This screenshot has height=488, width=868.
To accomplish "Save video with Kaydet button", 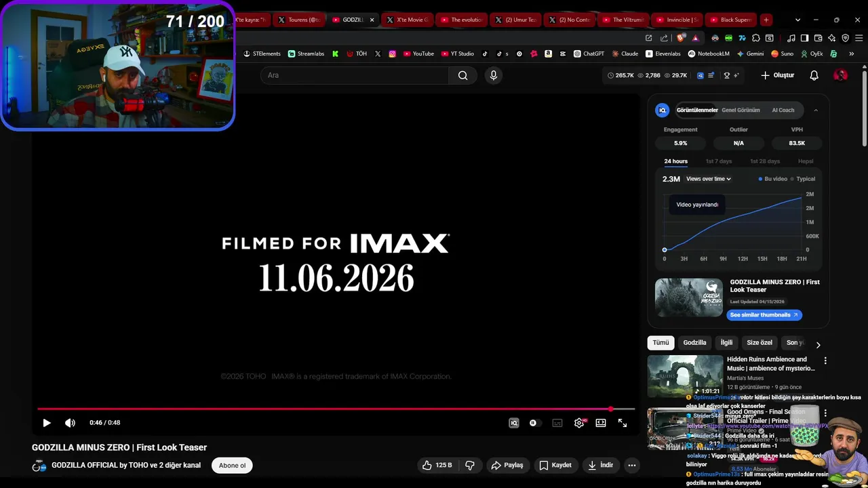I will click(555, 465).
